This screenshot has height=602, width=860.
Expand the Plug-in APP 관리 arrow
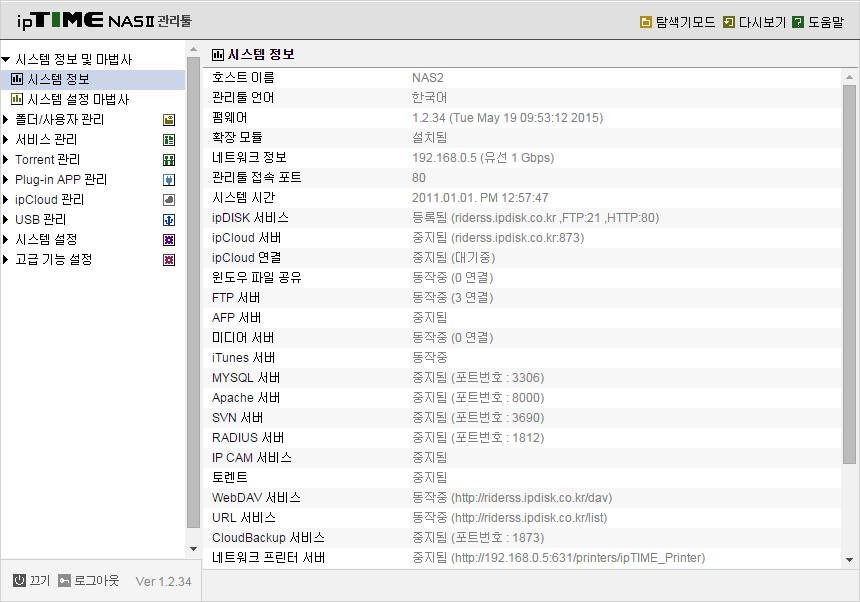point(5,179)
